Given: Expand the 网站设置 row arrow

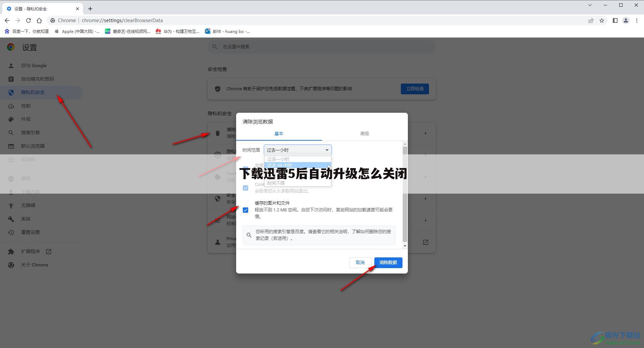Looking at the screenshot, I should pos(425,220).
